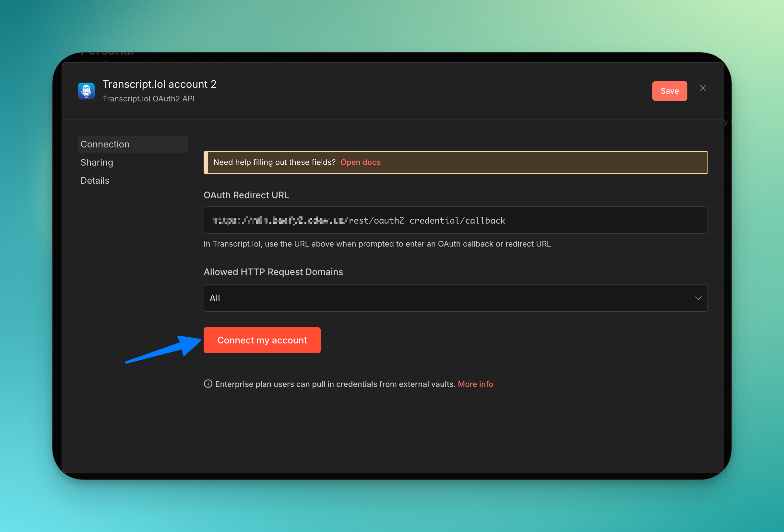Close the credential dialog with the X

click(703, 88)
